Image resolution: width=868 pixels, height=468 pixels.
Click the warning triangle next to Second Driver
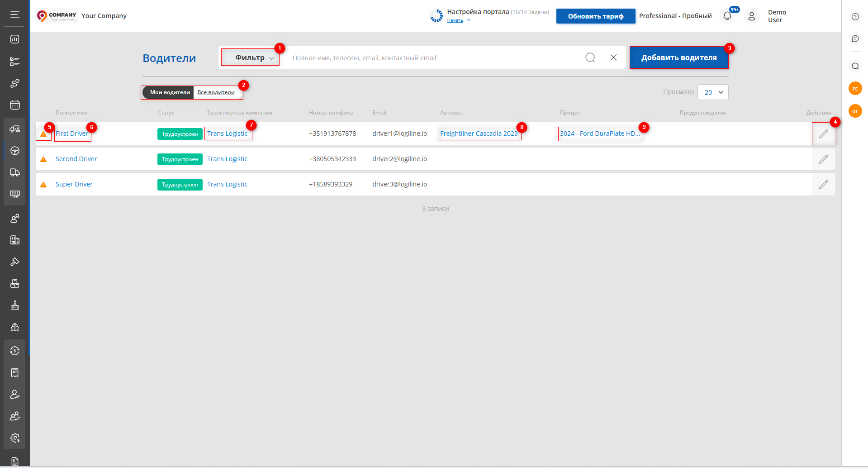click(43, 159)
